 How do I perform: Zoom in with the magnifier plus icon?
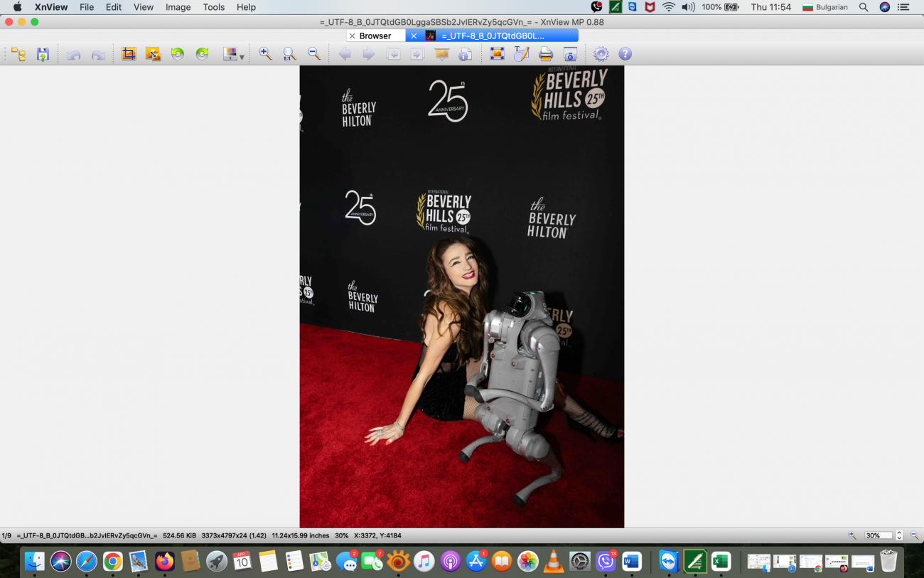(x=265, y=54)
